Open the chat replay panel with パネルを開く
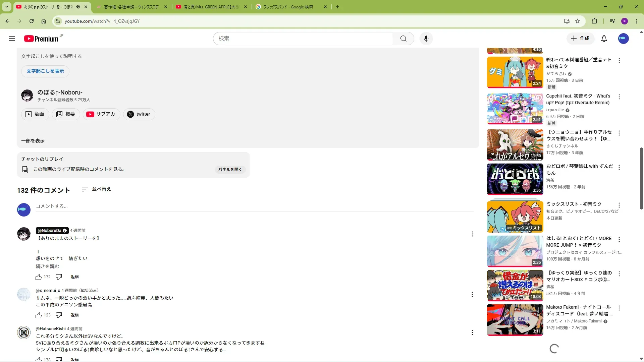This screenshot has height=362, width=644. coord(230,170)
